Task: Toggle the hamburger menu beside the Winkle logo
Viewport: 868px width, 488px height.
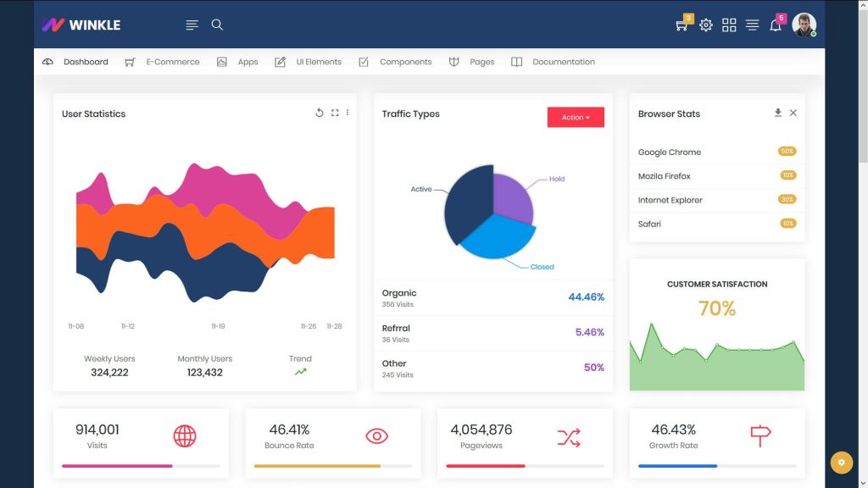Action: pos(192,25)
